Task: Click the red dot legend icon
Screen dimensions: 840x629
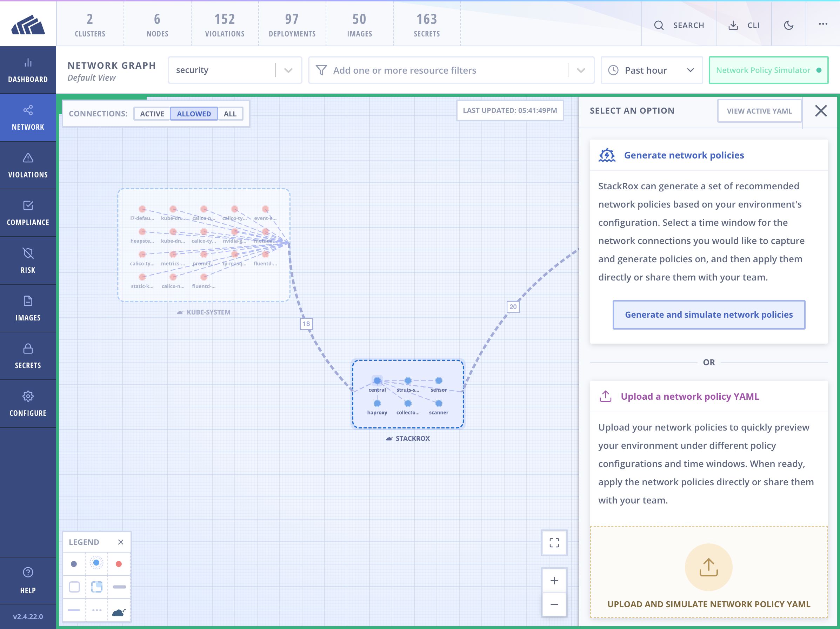Action: pyautogui.click(x=119, y=564)
